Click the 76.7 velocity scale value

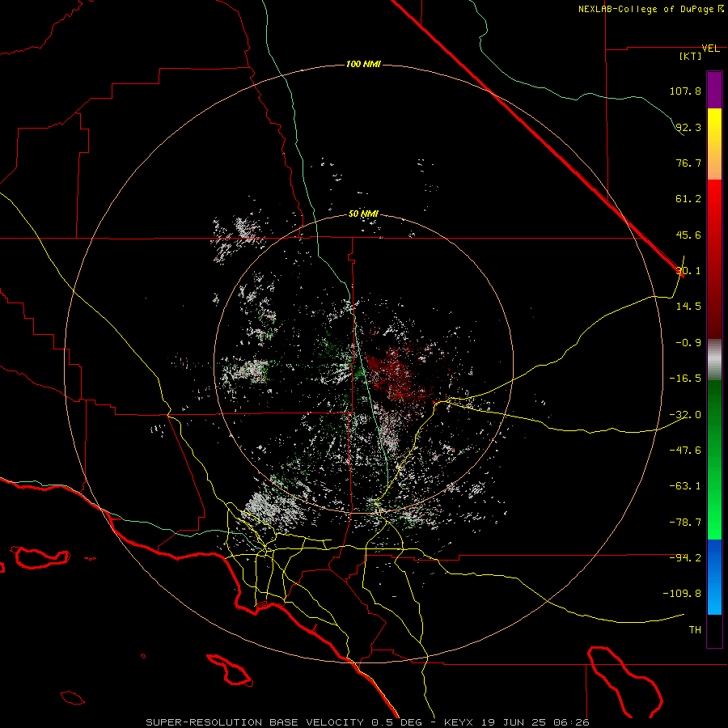(x=688, y=163)
